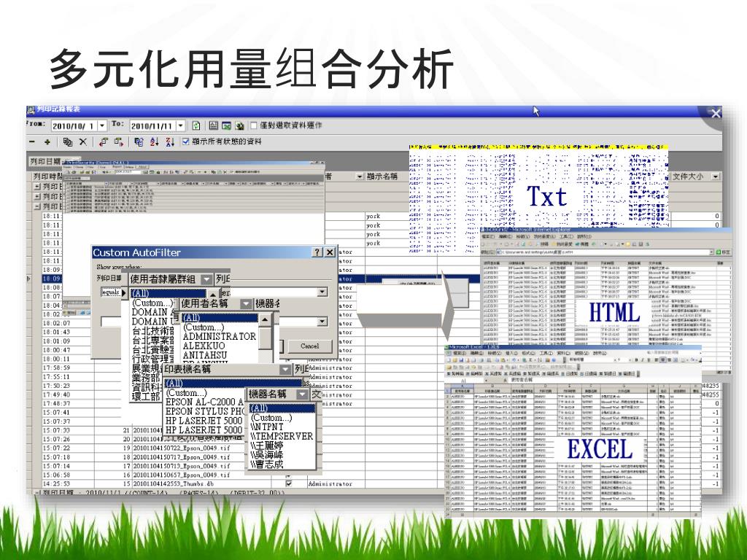Open the To date dropdown arrow
The width and height of the screenshot is (747, 560).
181,125
